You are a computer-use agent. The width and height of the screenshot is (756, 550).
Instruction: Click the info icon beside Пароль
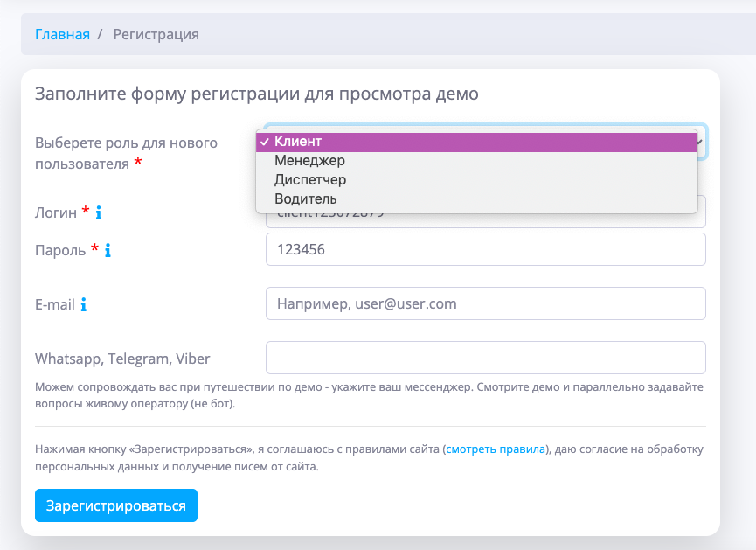pyautogui.click(x=108, y=251)
